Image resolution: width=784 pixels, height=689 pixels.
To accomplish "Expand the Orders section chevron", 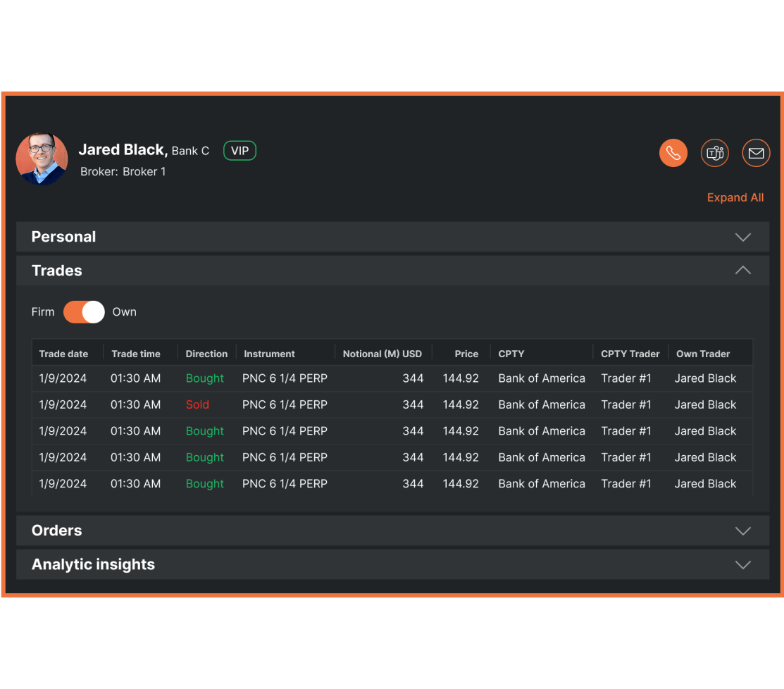I will coord(742,531).
